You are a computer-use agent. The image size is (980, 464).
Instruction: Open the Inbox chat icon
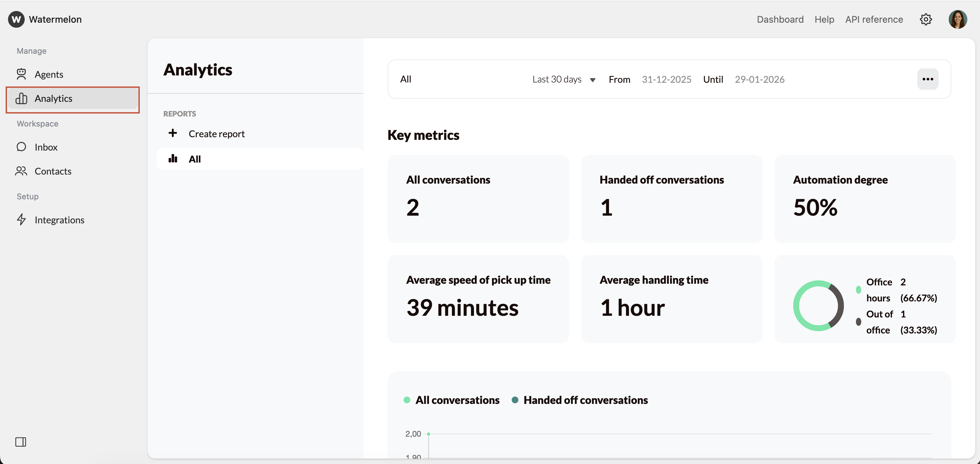[x=22, y=147]
